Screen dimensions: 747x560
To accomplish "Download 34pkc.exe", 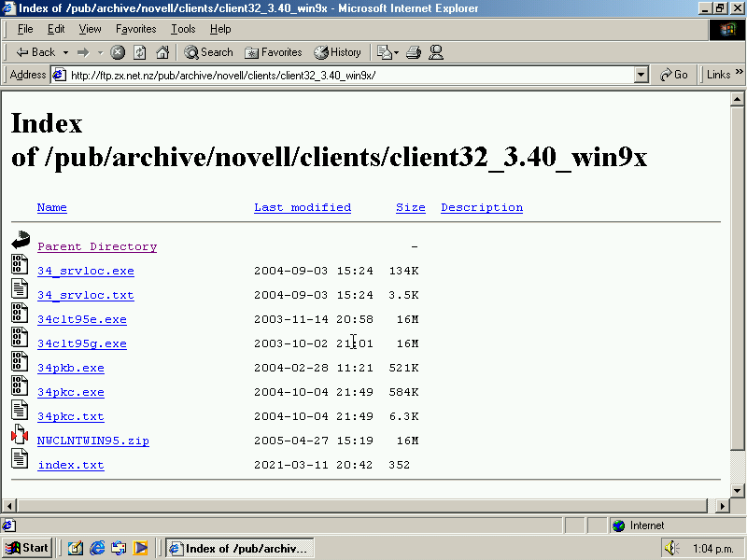I will click(71, 392).
